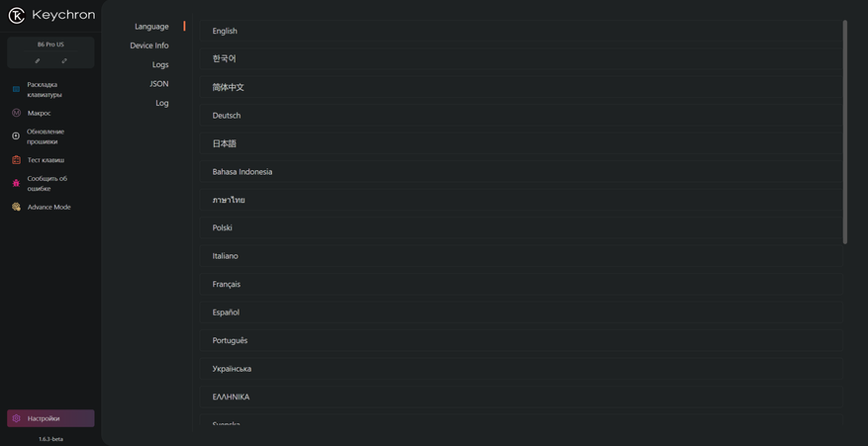The height and width of the screenshot is (446, 868).
Task: Select Deutsch from the language list
Action: [x=227, y=116]
